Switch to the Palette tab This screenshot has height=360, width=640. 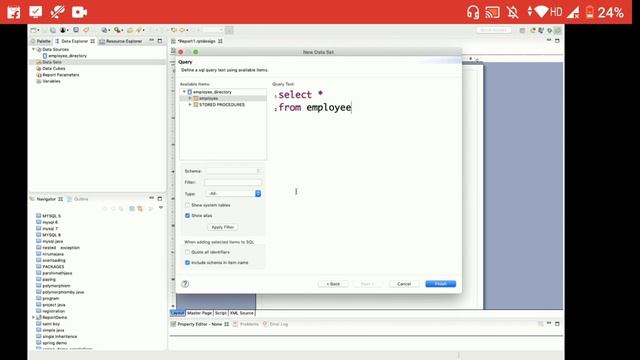[41, 41]
